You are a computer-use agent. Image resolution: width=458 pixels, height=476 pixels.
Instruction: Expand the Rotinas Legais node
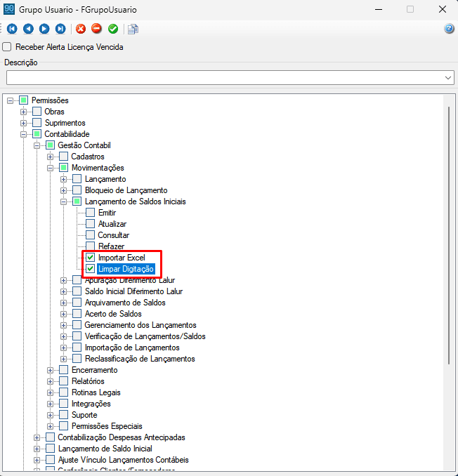point(50,392)
